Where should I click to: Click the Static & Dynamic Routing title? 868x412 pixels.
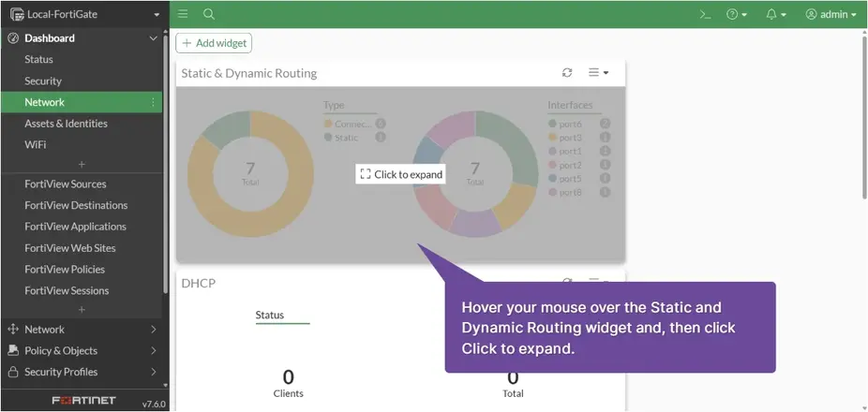(249, 73)
